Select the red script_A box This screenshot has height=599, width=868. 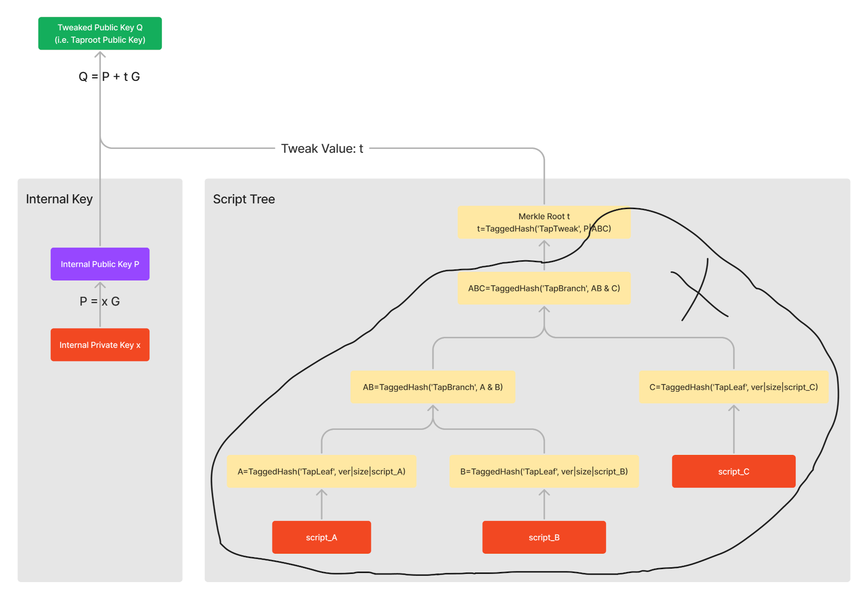click(321, 537)
